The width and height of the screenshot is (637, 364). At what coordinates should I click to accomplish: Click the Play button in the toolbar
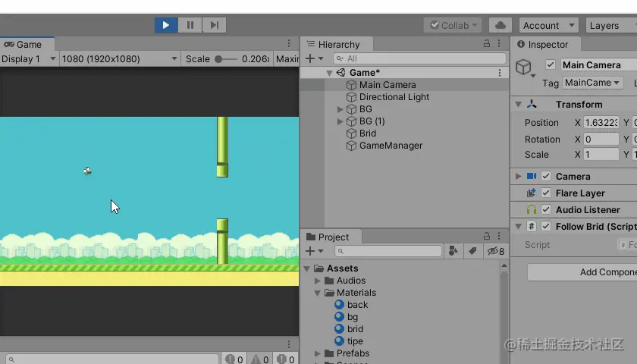[166, 25]
